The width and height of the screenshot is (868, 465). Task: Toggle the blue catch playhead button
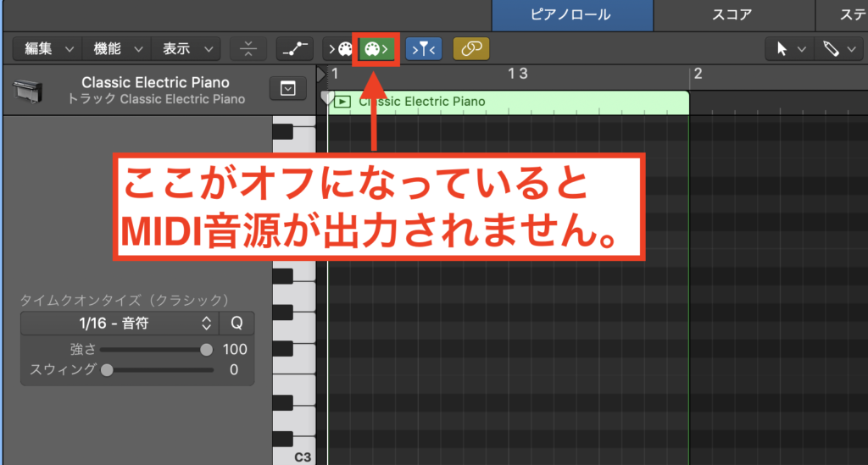click(424, 49)
